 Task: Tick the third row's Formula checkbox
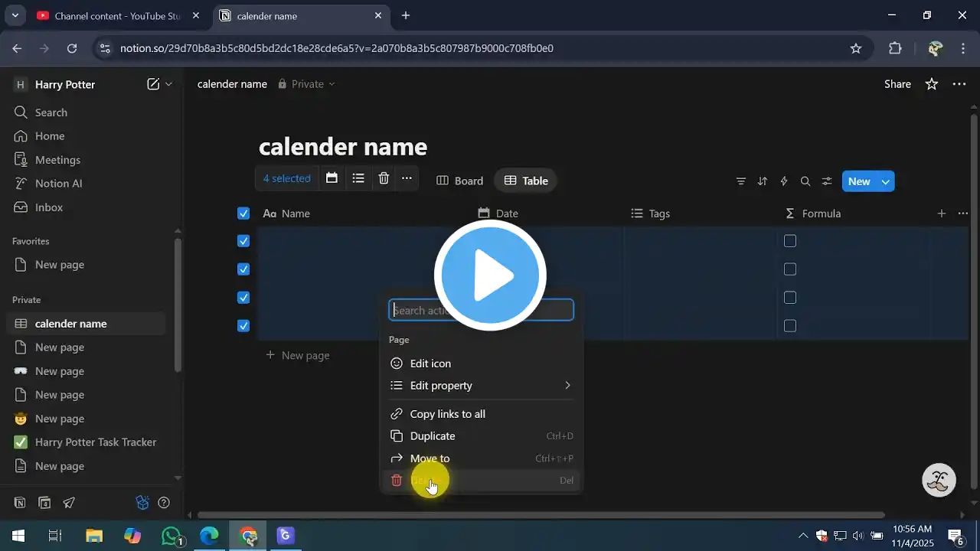pos(790,298)
